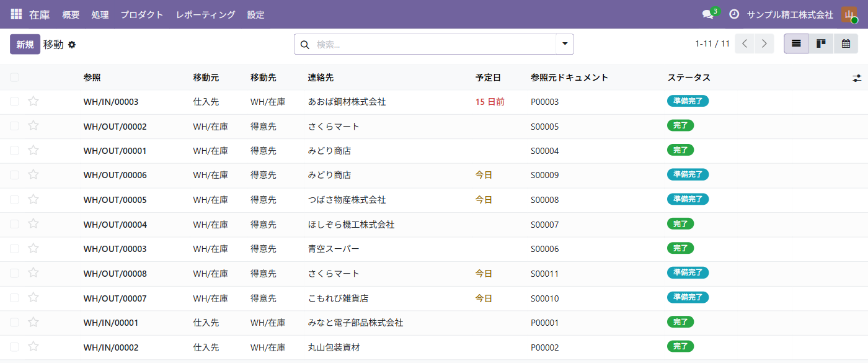Go to the next page arrow
Image resolution: width=868 pixels, height=363 pixels.
[x=764, y=44]
